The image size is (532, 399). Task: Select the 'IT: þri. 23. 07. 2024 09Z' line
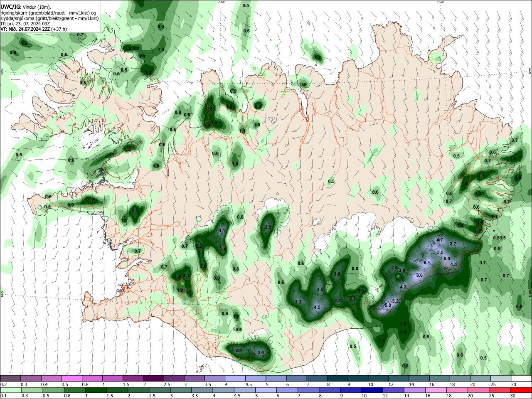(x=26, y=24)
